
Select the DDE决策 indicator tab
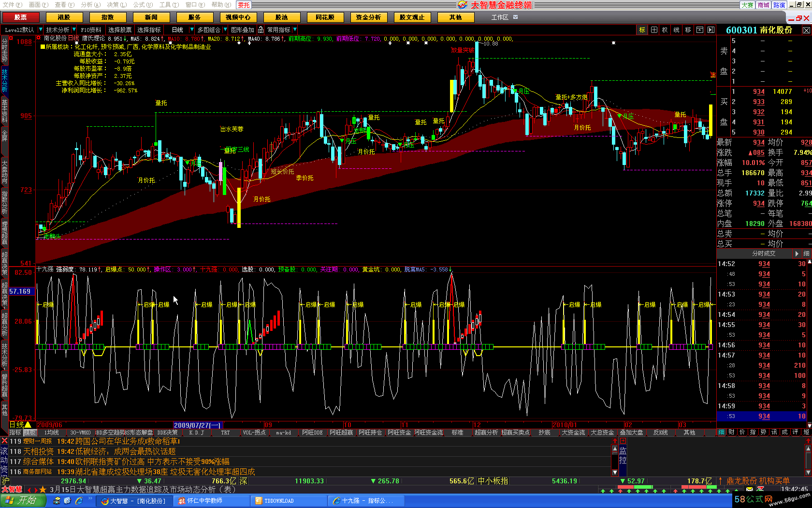pyautogui.click(x=167, y=433)
